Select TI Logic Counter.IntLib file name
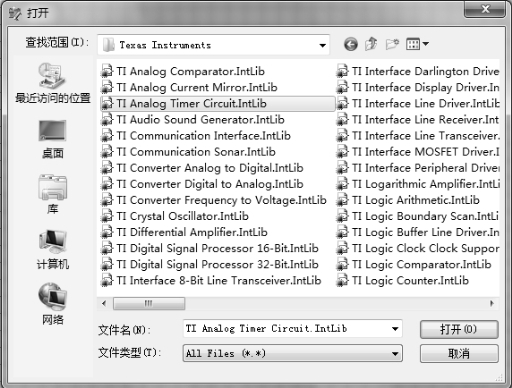Screen dimensions: 512x388 (x=410, y=280)
